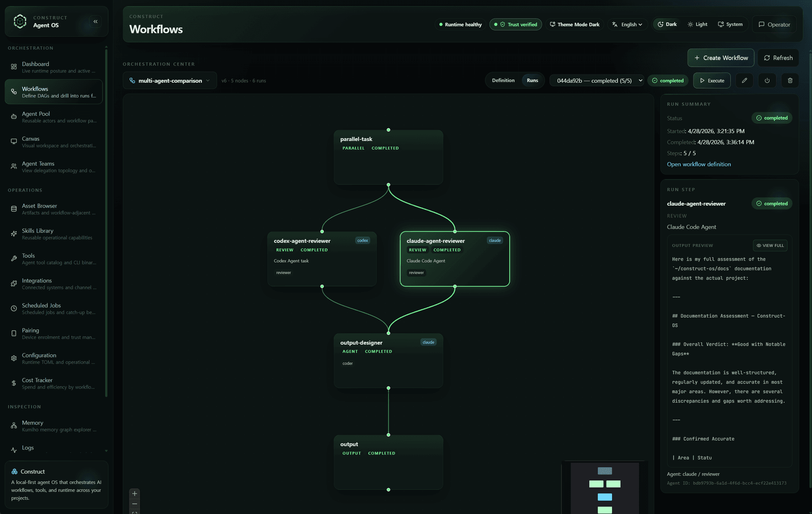This screenshot has height=514, width=812.
Task: Click the Cost Tracker dollar icon
Action: click(x=14, y=383)
